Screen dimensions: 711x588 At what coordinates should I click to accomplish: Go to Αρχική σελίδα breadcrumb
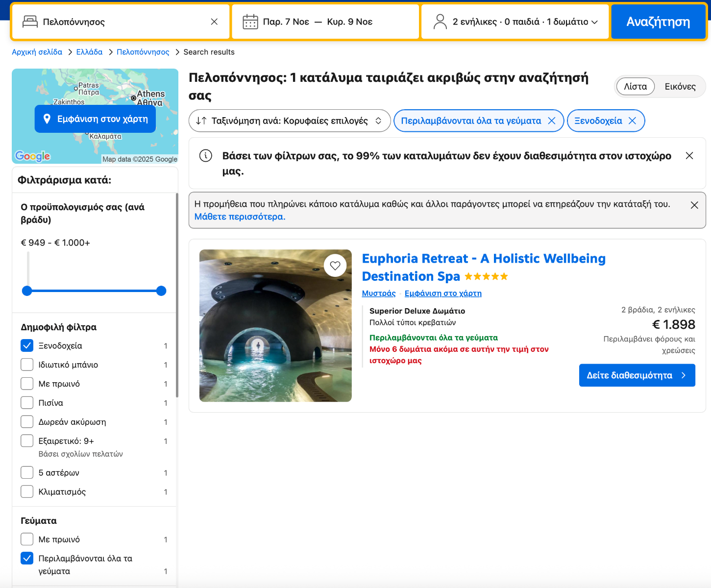coord(37,52)
